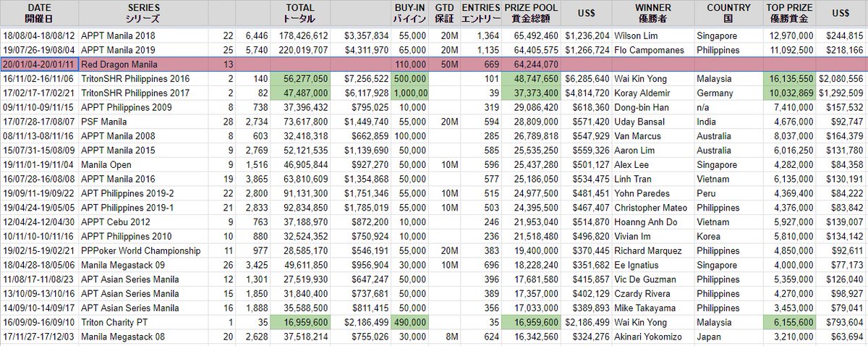Select the green 500,000 buy-in cell
868x346 pixels.
tap(408, 79)
